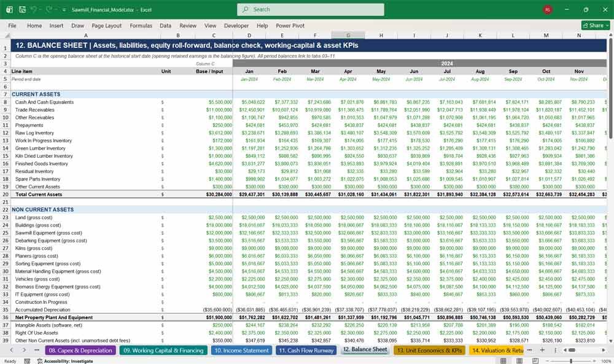Image resolution: width=614 pixels, height=364 pixels.
Task: Switch to 11. Cash Flow Runway sheet
Action: (306, 350)
